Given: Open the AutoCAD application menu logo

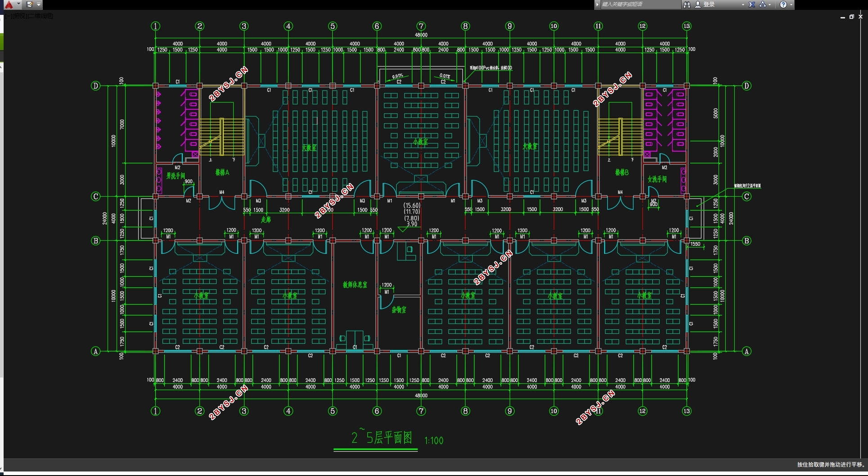Looking at the screenshot, I should click(9, 4).
